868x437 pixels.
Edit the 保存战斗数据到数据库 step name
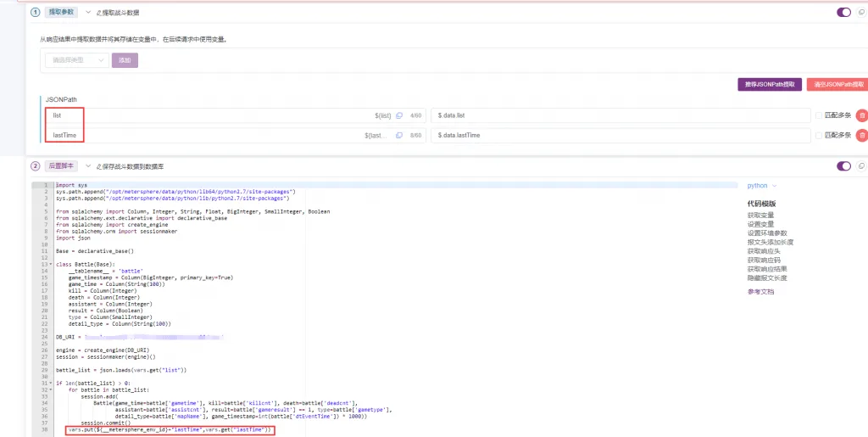pyautogui.click(x=130, y=166)
